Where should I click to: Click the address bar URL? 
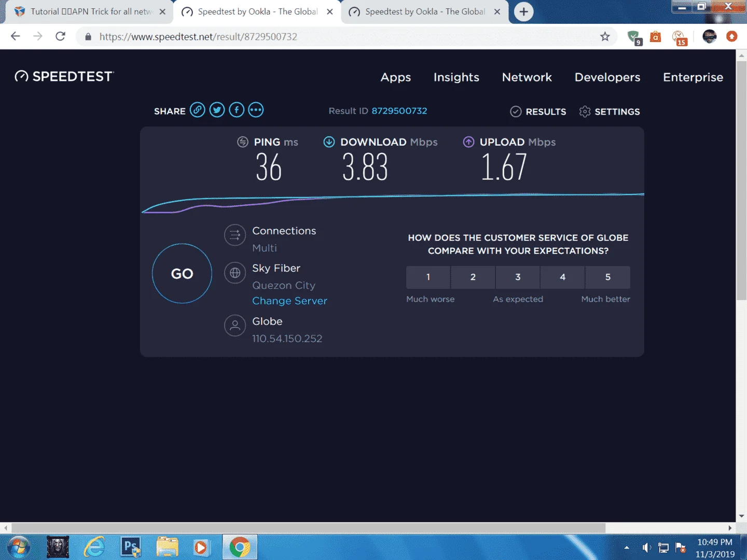pos(198,37)
